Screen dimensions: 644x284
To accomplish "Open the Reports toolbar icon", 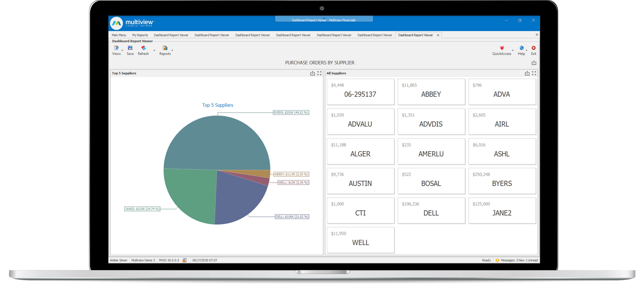I will pos(165,48).
